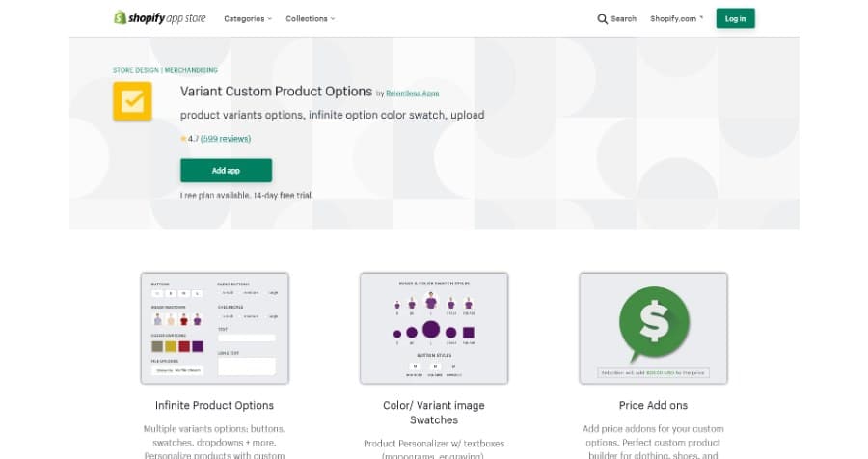
Task: Open the Categories dropdown menu
Action: (x=247, y=18)
